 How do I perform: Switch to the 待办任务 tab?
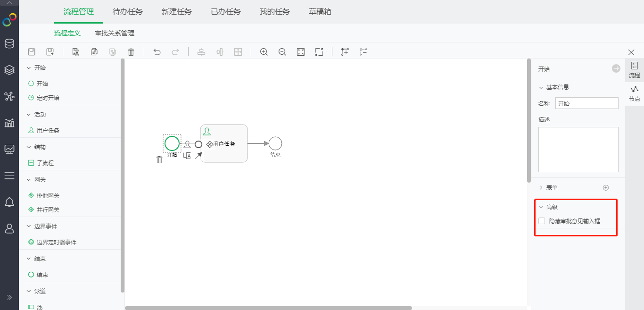click(128, 12)
